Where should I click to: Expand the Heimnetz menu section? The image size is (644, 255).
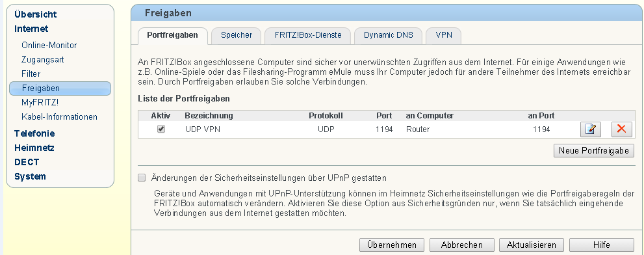point(34,148)
